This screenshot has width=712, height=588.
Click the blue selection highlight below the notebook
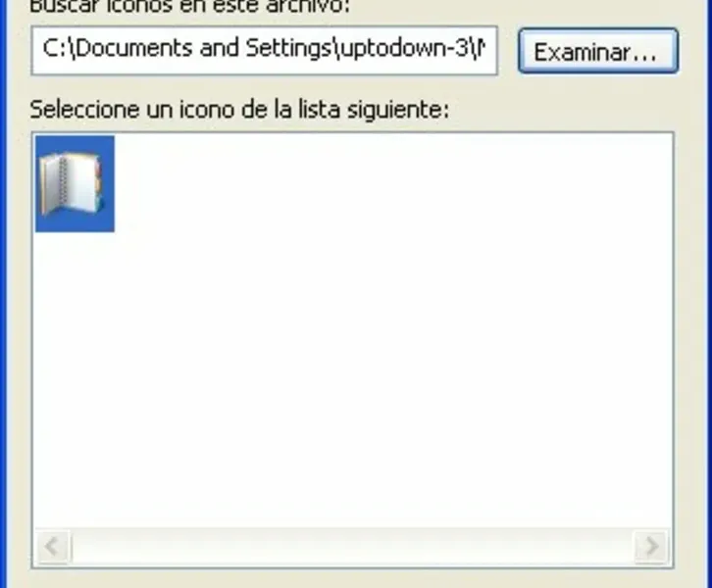pyautogui.click(x=75, y=224)
